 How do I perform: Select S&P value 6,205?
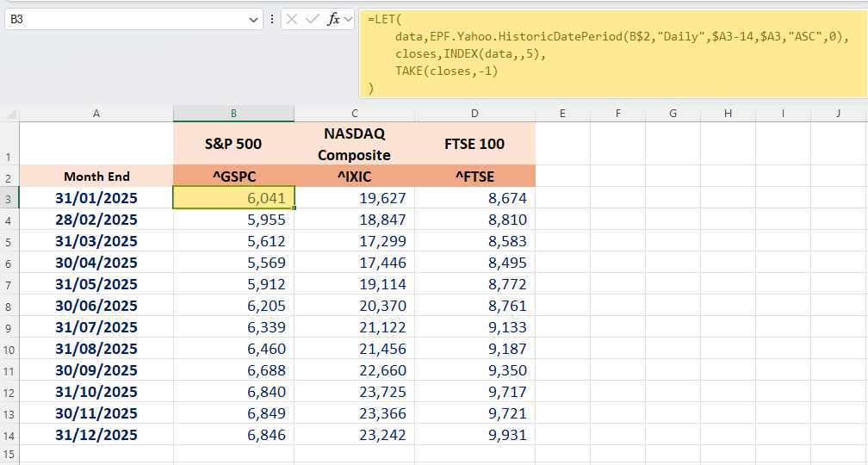233,306
